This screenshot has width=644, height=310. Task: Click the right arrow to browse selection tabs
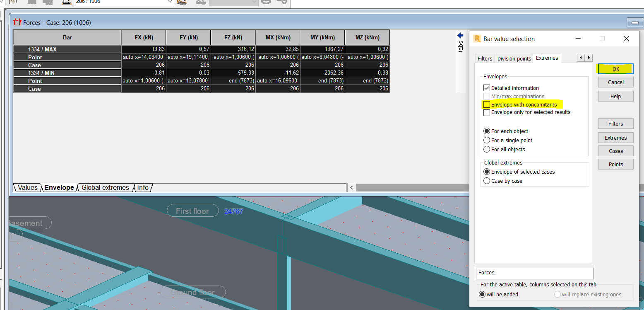pos(589,58)
